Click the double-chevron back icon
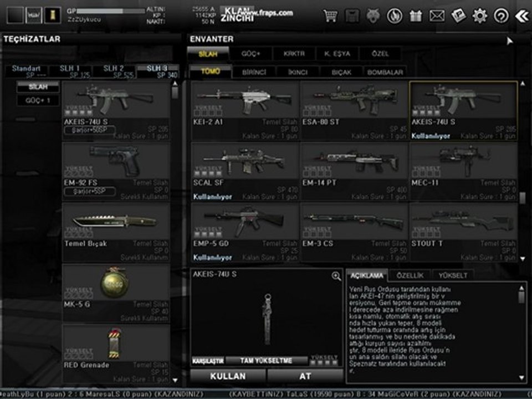Image resolution: width=532 pixels, height=399 pixels. (x=522, y=16)
